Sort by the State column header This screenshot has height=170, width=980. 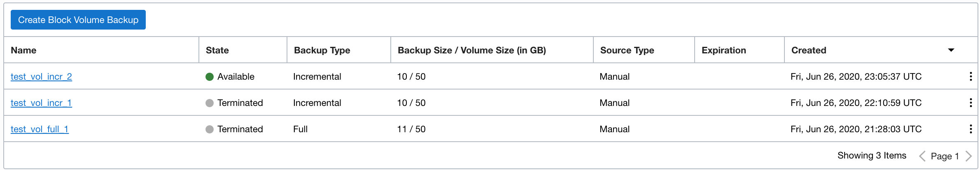[x=217, y=50]
